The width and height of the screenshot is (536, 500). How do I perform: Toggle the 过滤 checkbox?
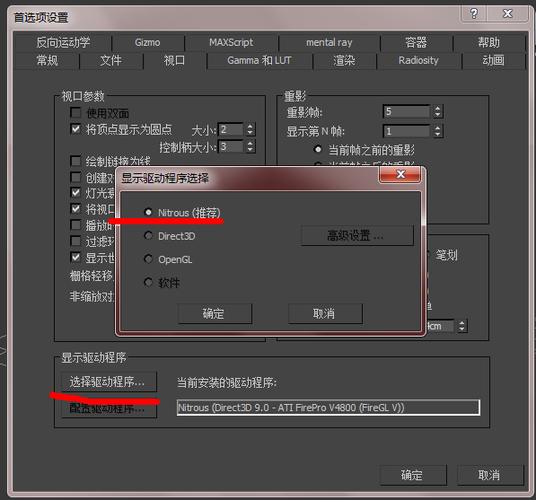(x=75, y=241)
